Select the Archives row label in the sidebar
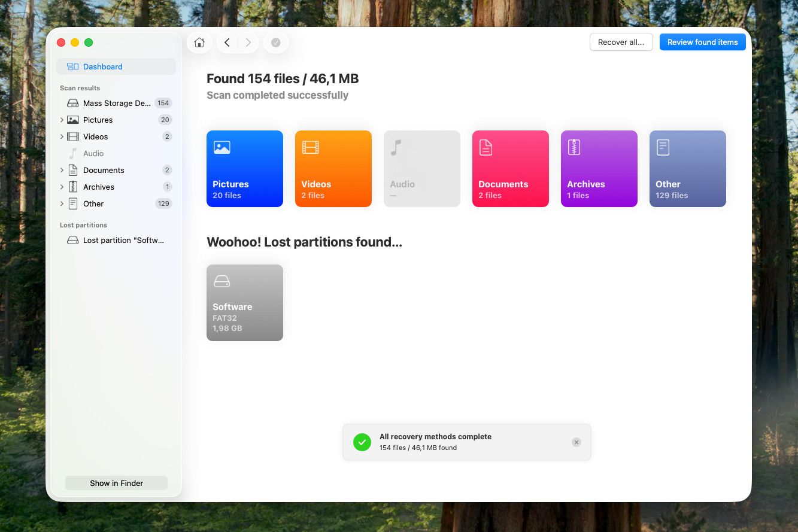798x532 pixels. point(99,187)
